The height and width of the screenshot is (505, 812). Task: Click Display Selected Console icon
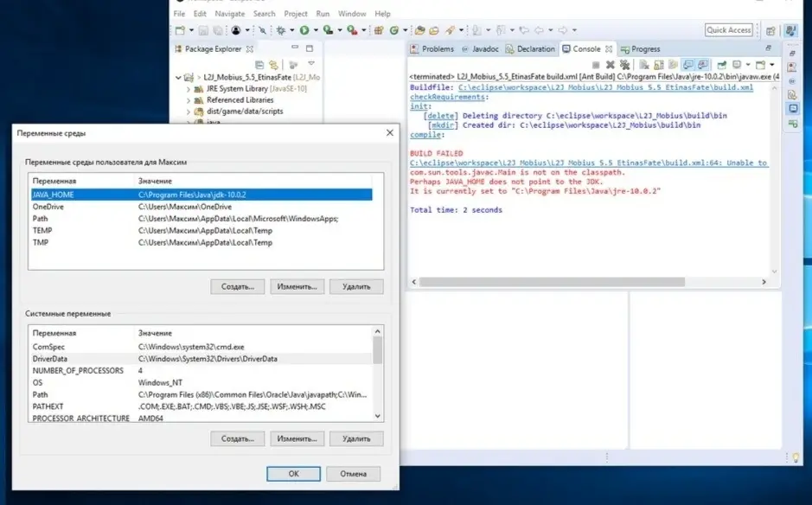[737, 65]
